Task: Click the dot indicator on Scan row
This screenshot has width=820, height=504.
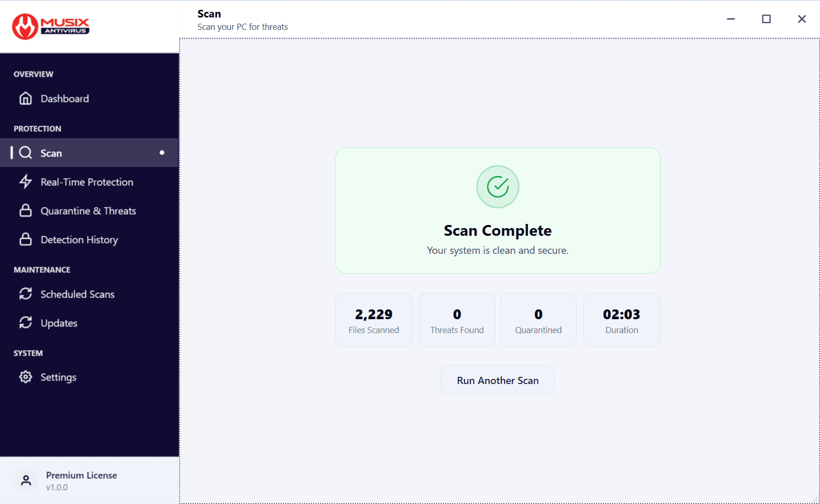Action: [162, 153]
